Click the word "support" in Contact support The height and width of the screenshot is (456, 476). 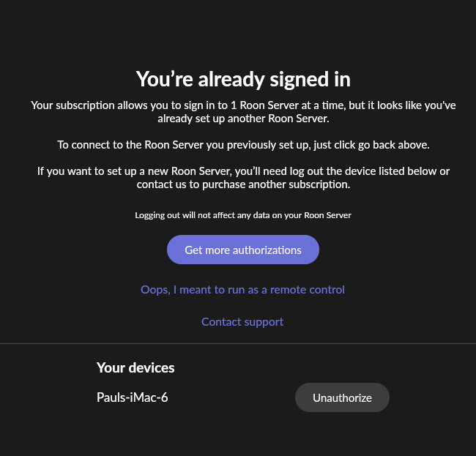click(x=263, y=321)
